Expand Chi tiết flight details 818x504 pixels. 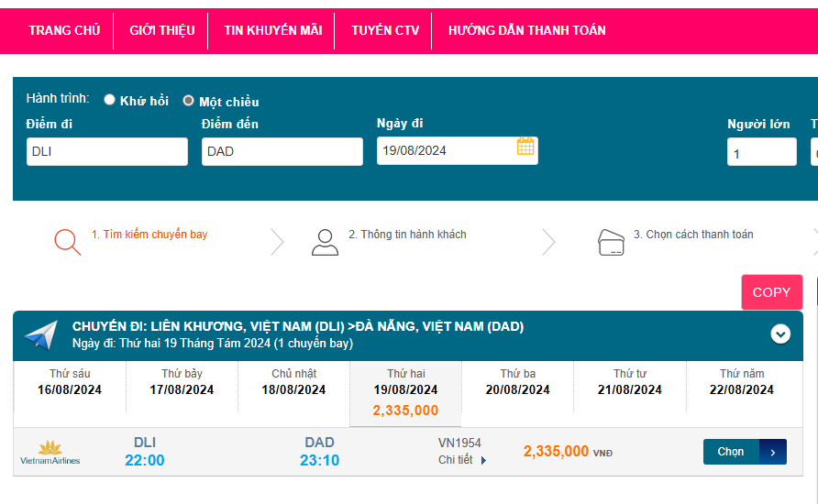pos(462,460)
